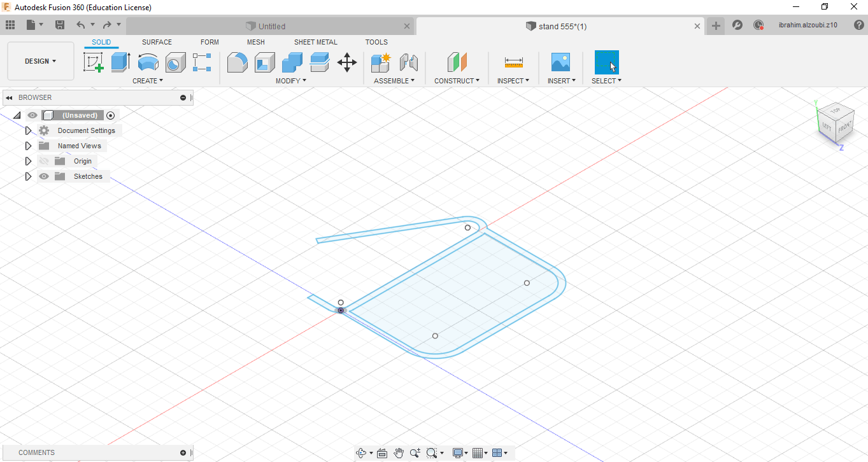Viewport: 868px width, 462px height.
Task: Click the Offset Plane construct icon
Action: (457, 62)
